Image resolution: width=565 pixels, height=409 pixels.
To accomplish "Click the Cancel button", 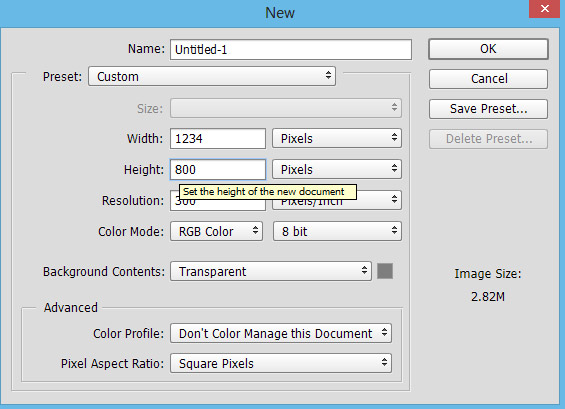I will click(488, 79).
